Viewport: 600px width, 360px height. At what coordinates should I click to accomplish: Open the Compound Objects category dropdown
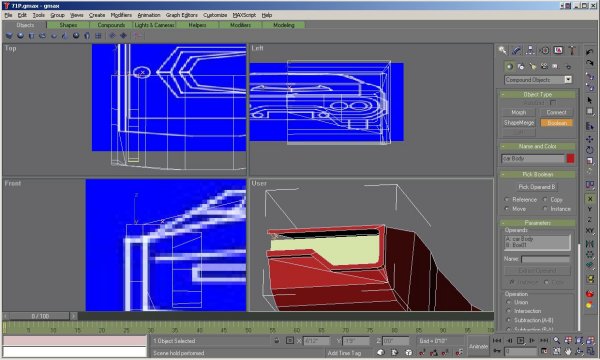(538, 80)
